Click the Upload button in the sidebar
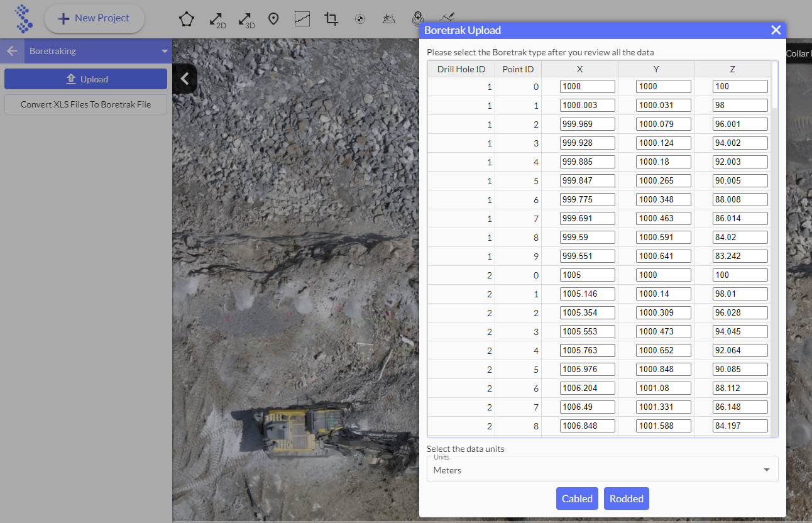 pyautogui.click(x=86, y=79)
